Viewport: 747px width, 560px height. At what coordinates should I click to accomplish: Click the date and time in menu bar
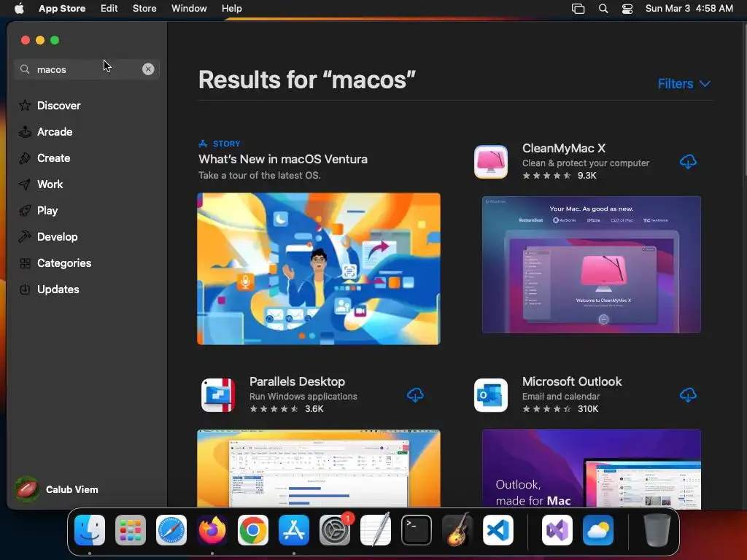click(689, 8)
